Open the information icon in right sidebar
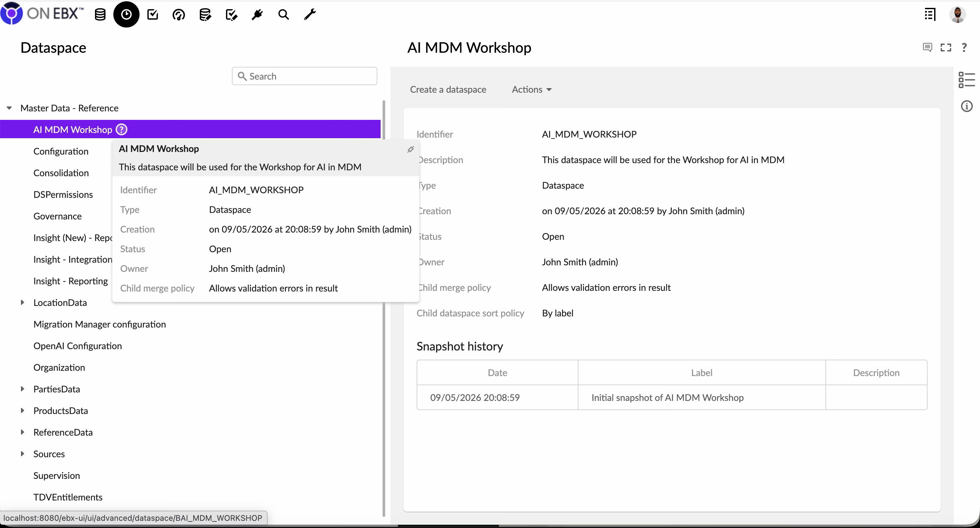 tap(967, 106)
